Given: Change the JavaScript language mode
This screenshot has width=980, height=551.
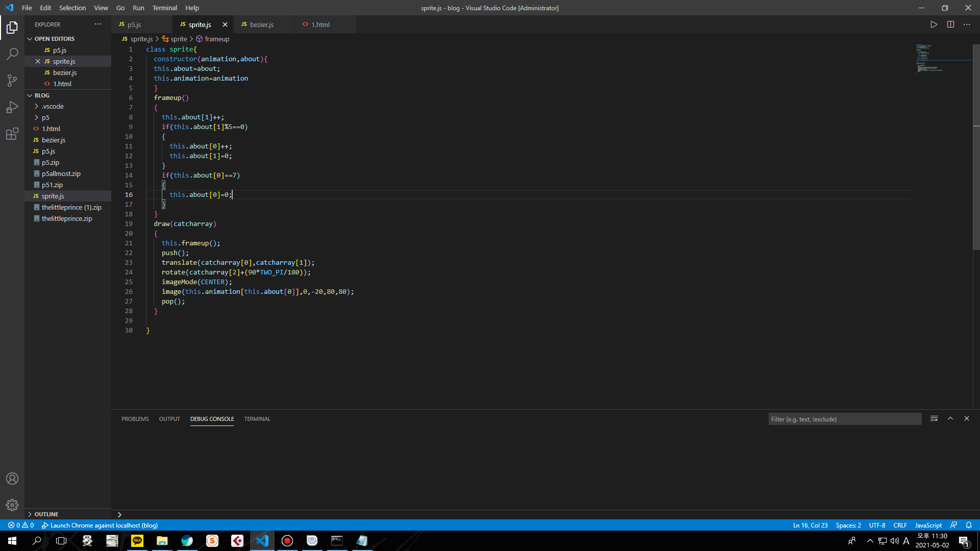Looking at the screenshot, I should 928,525.
